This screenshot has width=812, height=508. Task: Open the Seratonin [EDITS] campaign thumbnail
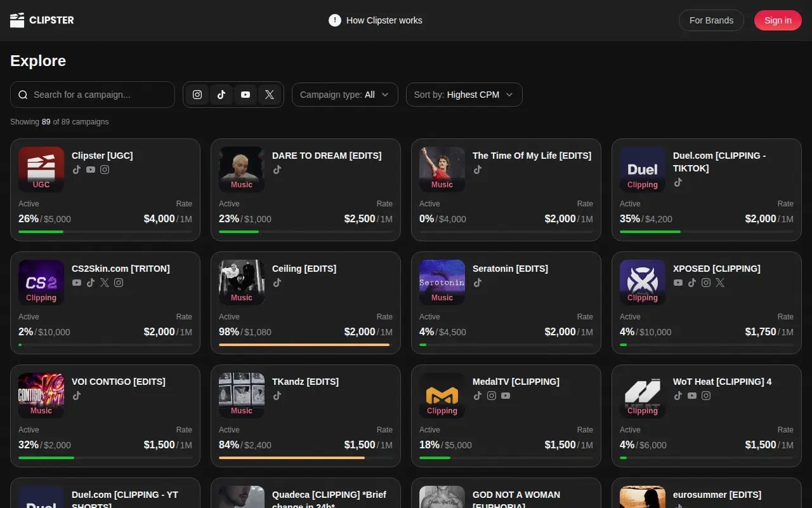click(442, 283)
